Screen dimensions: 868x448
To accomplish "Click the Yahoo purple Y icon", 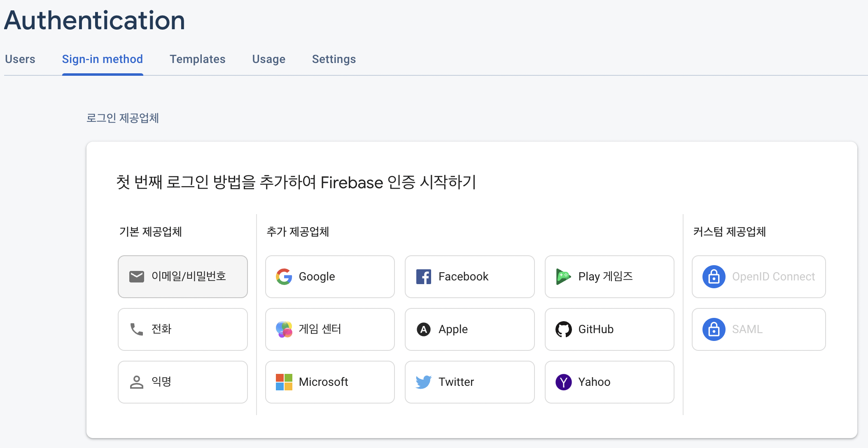I will point(563,382).
